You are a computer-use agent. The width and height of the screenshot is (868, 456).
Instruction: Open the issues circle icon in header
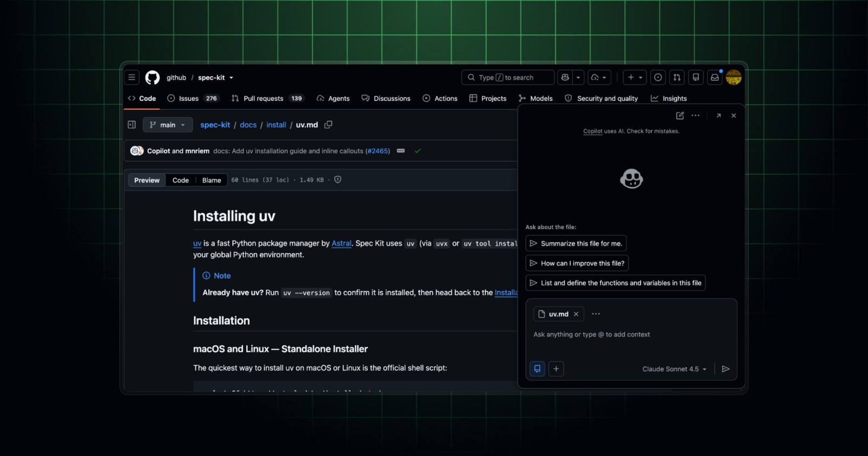pyautogui.click(x=658, y=78)
